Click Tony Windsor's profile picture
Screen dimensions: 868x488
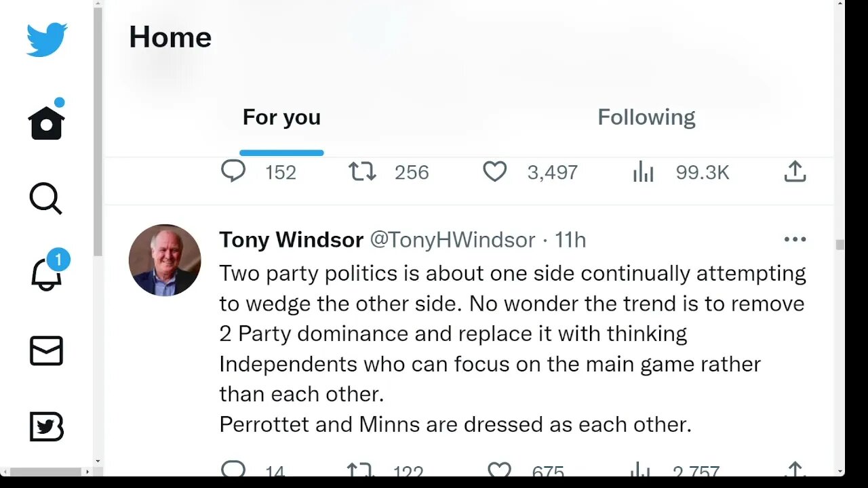(165, 260)
